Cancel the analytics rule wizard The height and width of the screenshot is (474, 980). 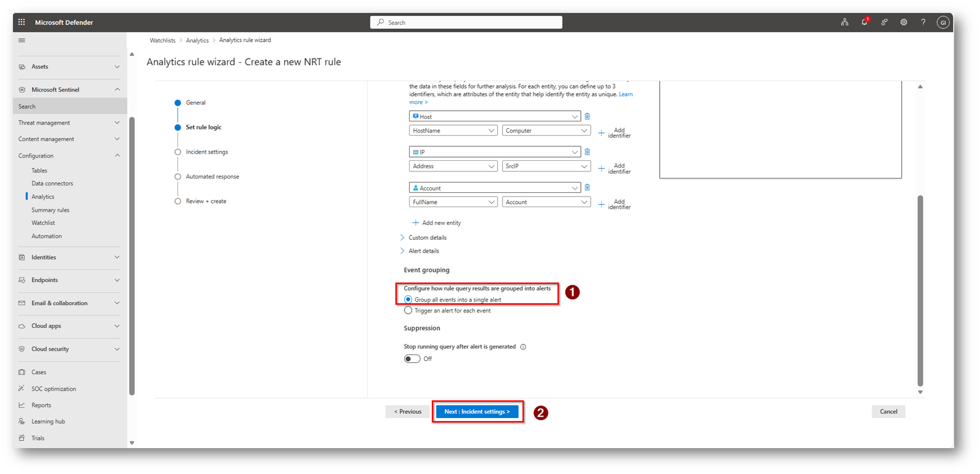pos(888,412)
